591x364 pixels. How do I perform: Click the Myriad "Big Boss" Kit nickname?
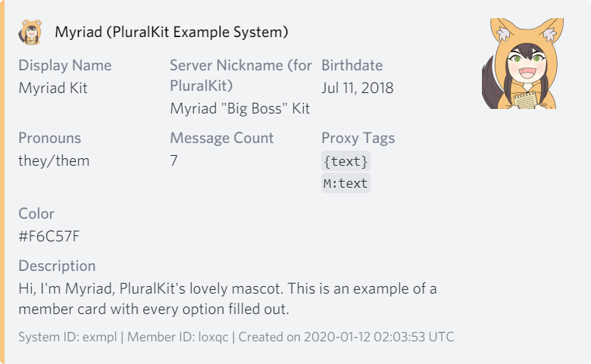[x=240, y=109]
